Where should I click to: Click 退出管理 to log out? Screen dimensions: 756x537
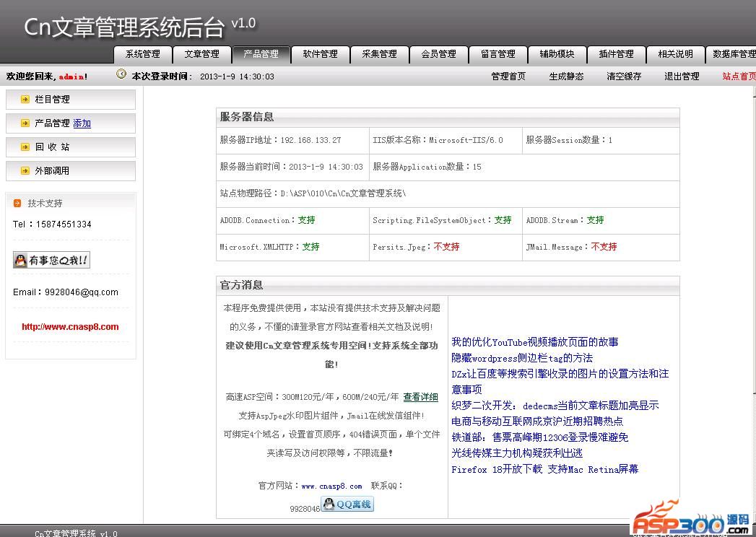(682, 77)
